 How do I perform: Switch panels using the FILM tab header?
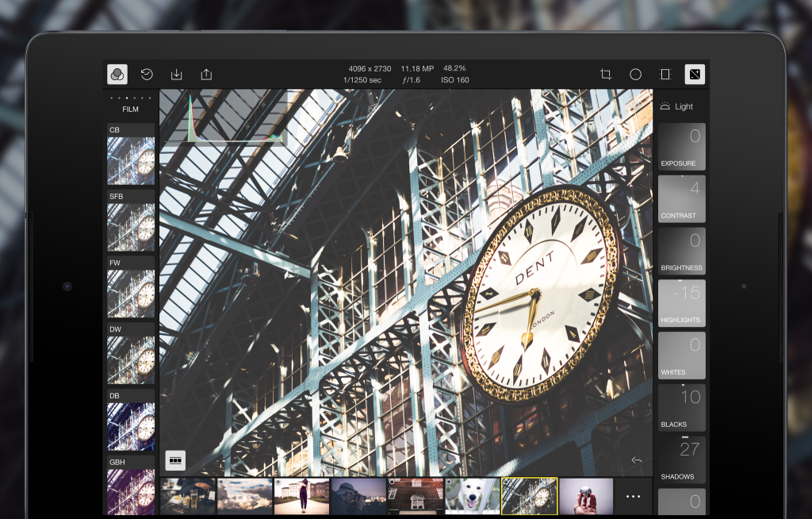coord(130,109)
